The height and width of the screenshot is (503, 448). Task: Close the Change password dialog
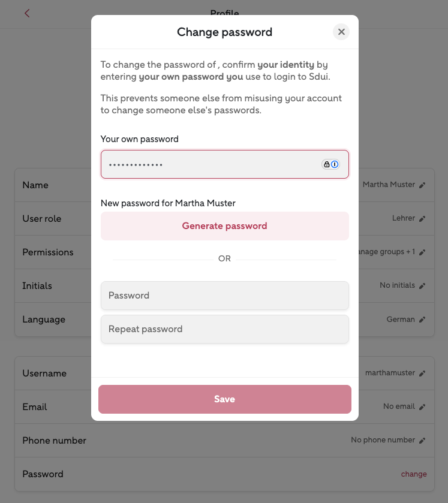pos(341,32)
